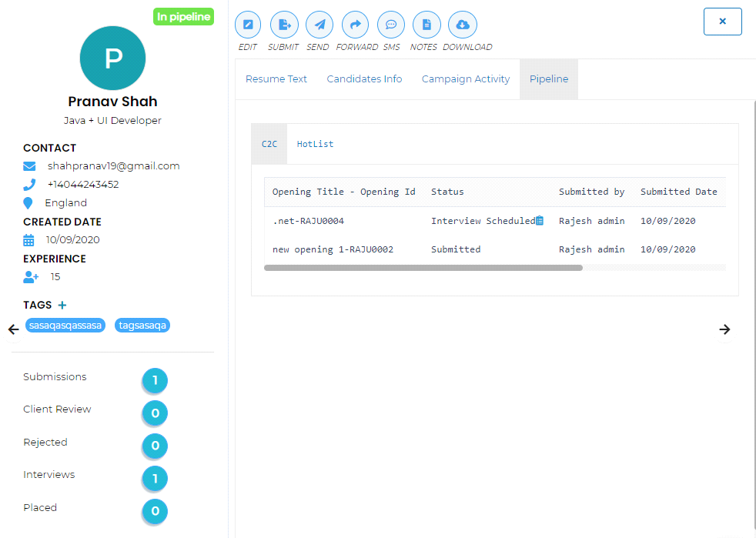Click the Pranav Shah name heading
The width and height of the screenshot is (756, 538).
click(113, 102)
